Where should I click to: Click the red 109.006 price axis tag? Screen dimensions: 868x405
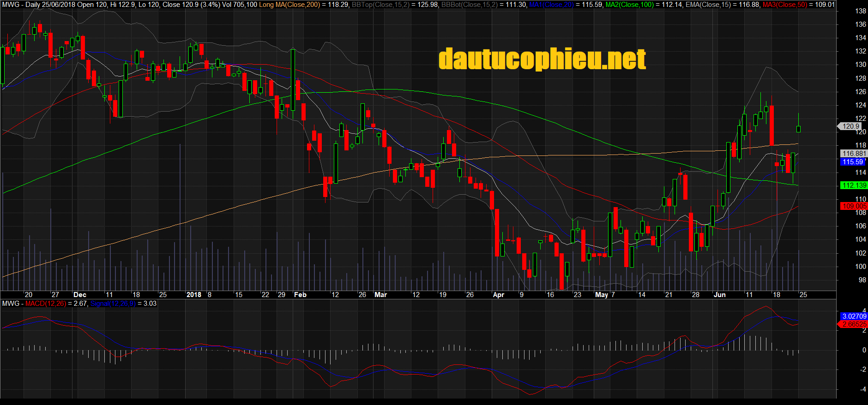854,206
